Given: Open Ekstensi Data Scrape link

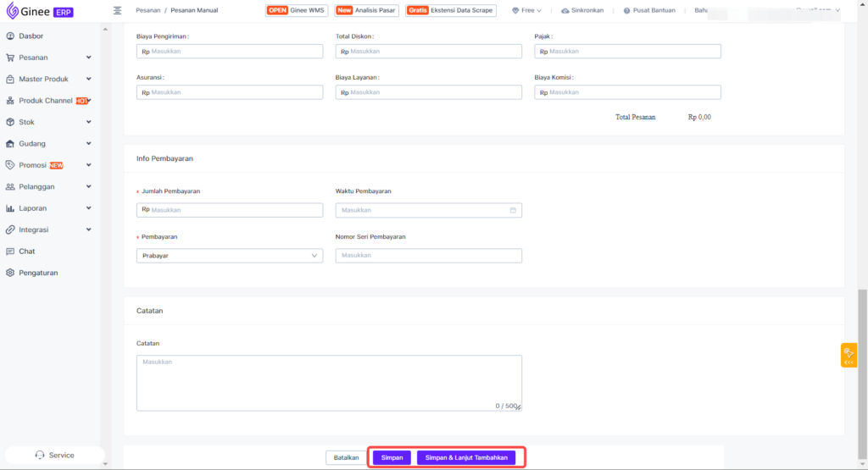Looking at the screenshot, I should tap(451, 10).
